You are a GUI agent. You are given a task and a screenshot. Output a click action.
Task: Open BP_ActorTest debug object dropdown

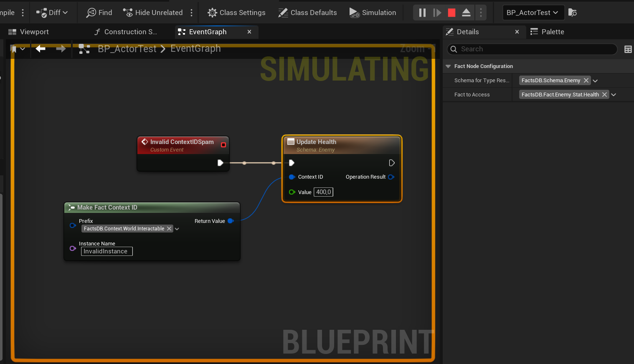(533, 13)
